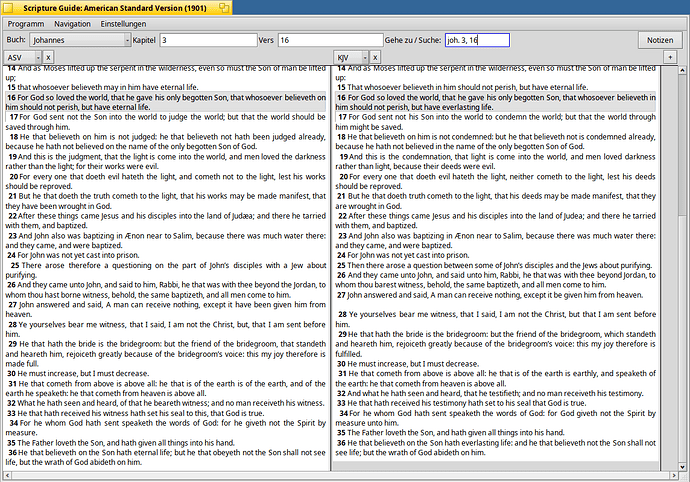Select verse 24 in the ASV pane
690x482 pixels.
73,255
